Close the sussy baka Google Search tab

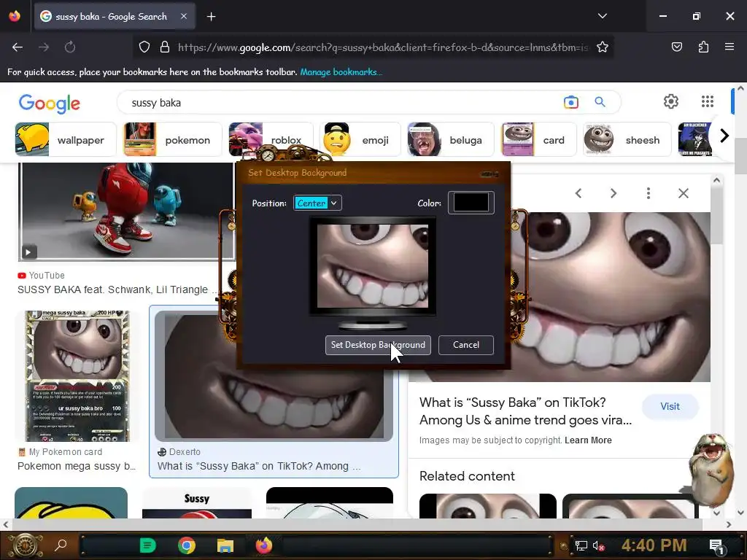[x=184, y=16]
